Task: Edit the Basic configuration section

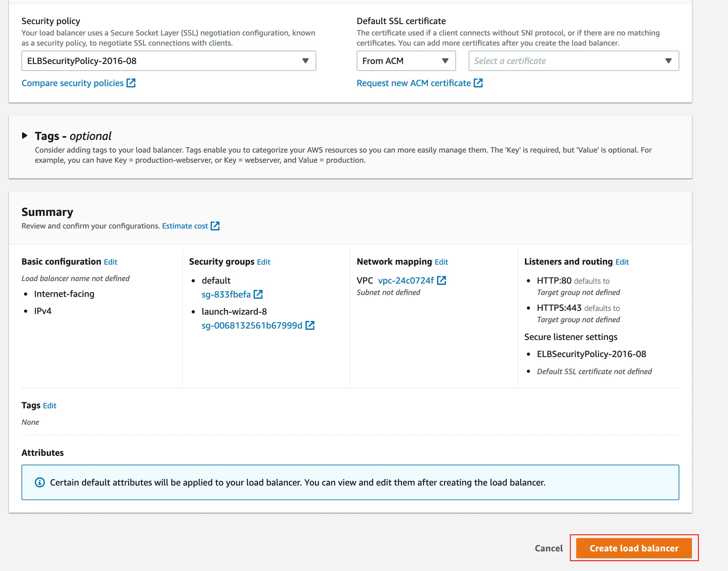Action: pyautogui.click(x=111, y=262)
